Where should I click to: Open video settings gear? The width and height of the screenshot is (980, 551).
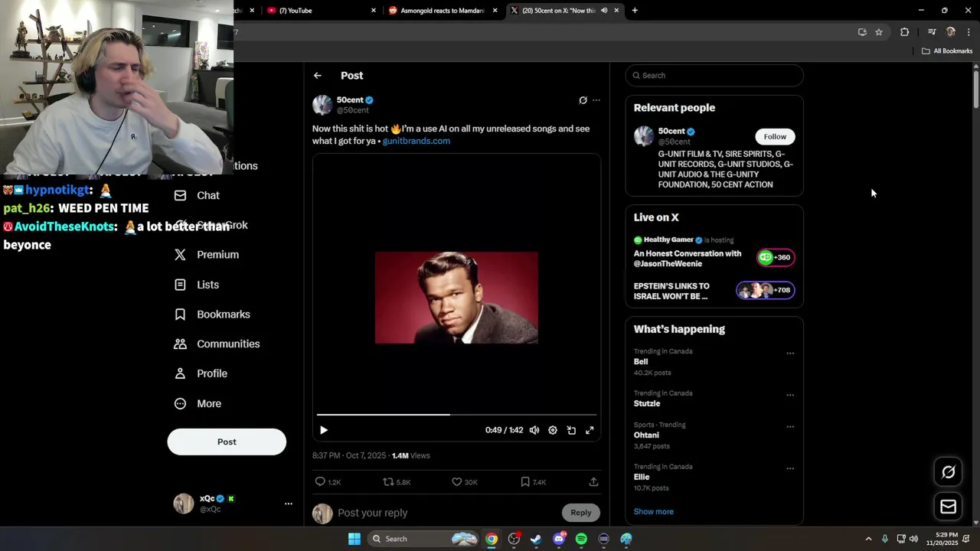(553, 430)
